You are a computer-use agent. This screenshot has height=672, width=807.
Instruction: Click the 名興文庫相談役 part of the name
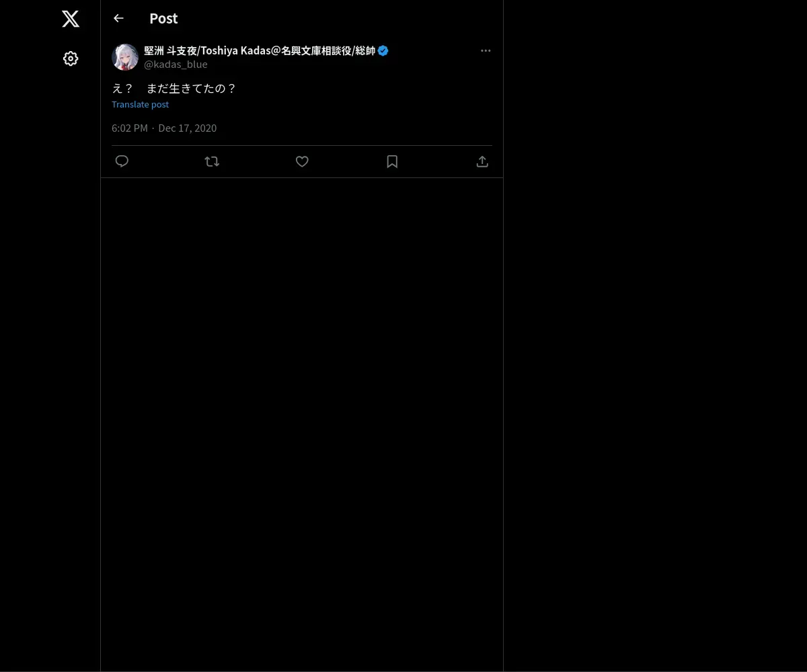pyautogui.click(x=316, y=50)
